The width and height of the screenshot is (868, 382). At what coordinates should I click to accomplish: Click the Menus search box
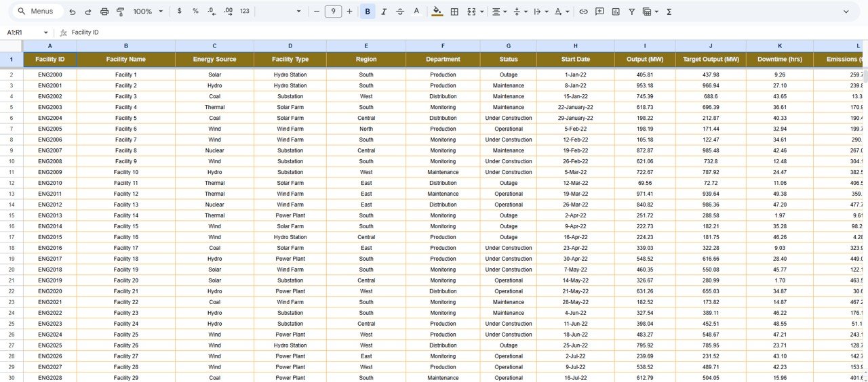[38, 12]
